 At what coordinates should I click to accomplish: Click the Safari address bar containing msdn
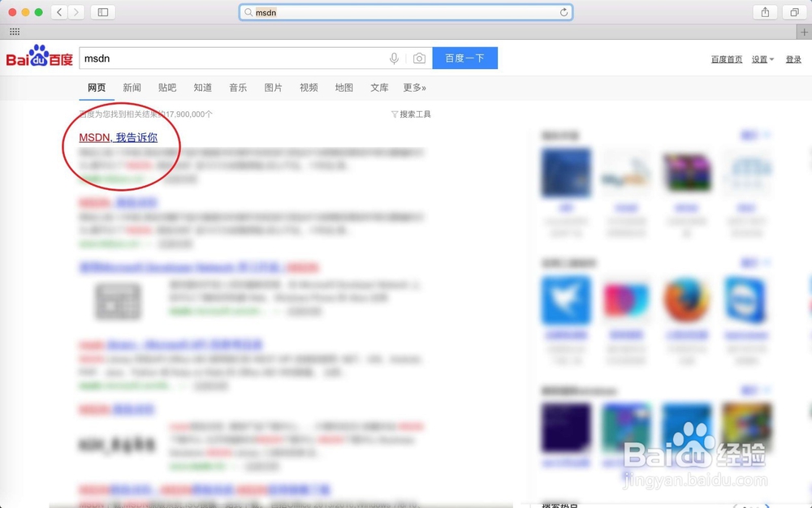pos(405,12)
